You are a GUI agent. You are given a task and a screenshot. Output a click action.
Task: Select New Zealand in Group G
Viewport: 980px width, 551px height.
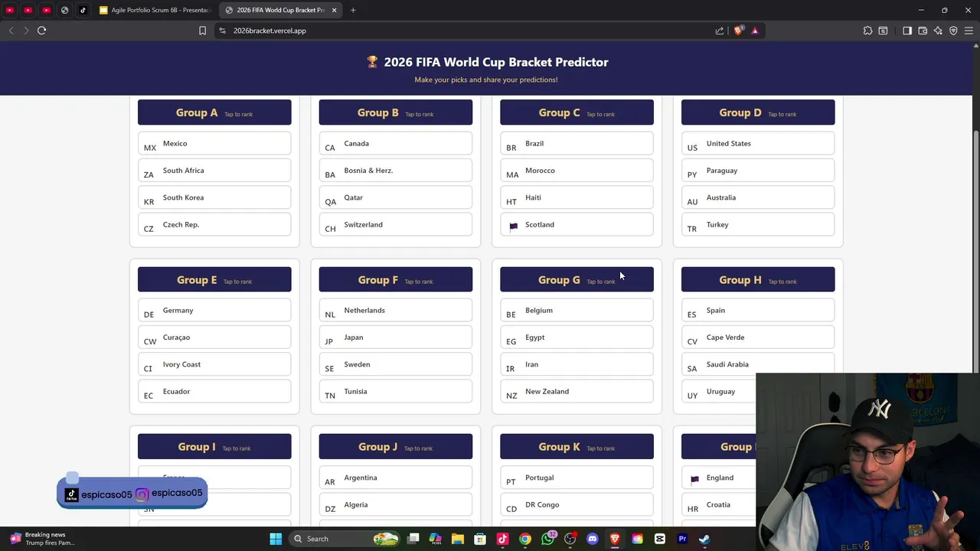click(577, 391)
